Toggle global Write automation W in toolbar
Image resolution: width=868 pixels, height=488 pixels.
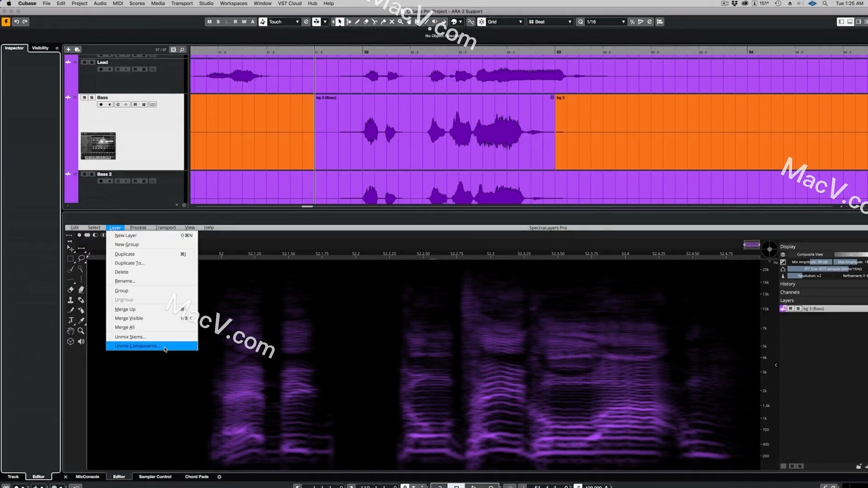pyautogui.click(x=244, y=22)
